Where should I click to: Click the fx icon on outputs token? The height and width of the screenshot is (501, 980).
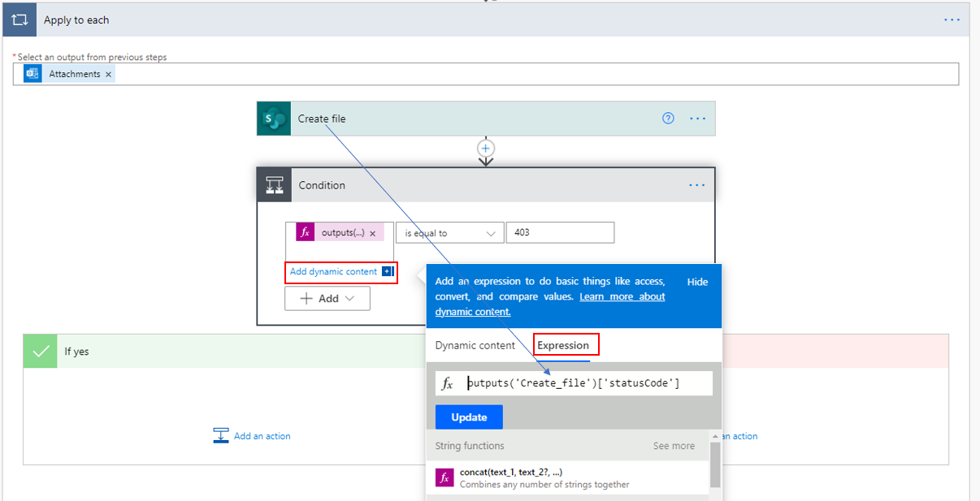tap(306, 232)
